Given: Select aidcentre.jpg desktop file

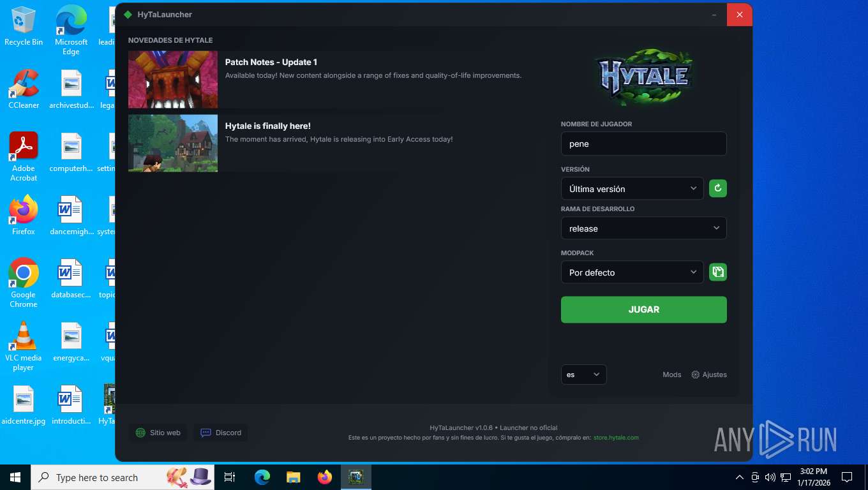Looking at the screenshot, I should tap(24, 405).
